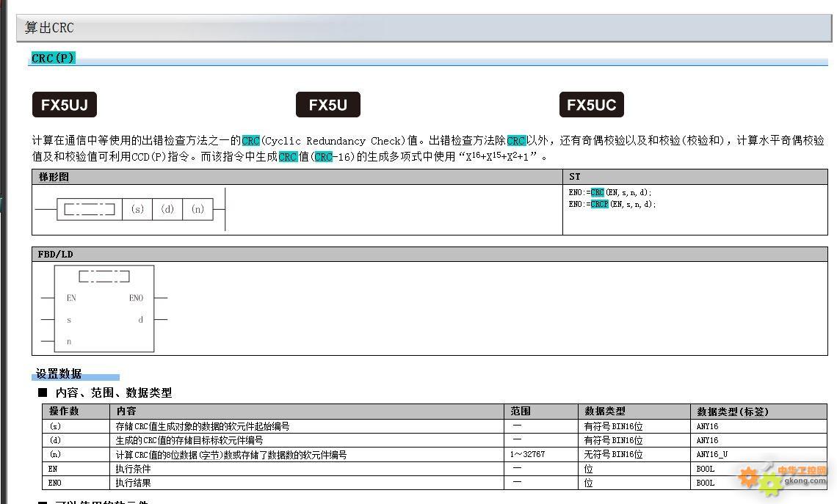The image size is (837, 504).
Task: Click the (s) operand box in ladder diagram
Action: pos(138,209)
